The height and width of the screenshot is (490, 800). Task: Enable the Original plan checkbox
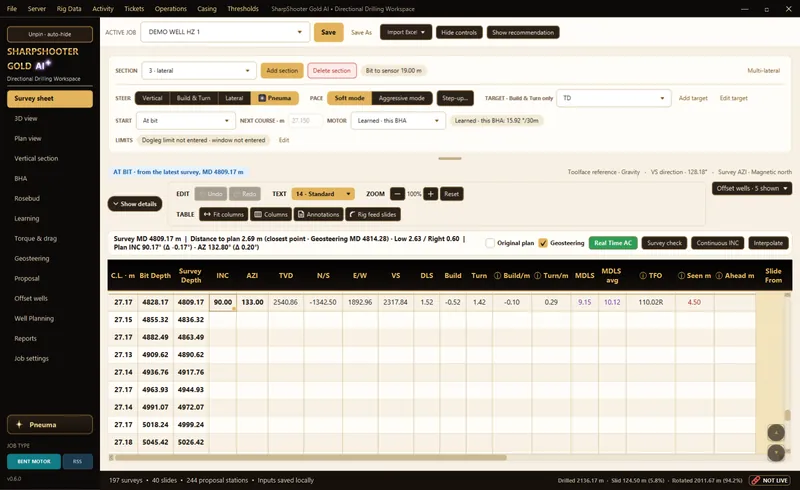490,243
